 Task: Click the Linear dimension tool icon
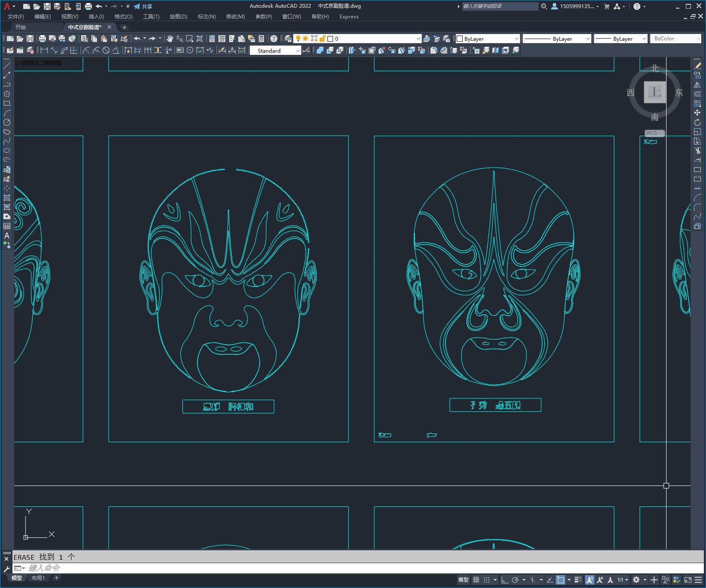tap(44, 50)
